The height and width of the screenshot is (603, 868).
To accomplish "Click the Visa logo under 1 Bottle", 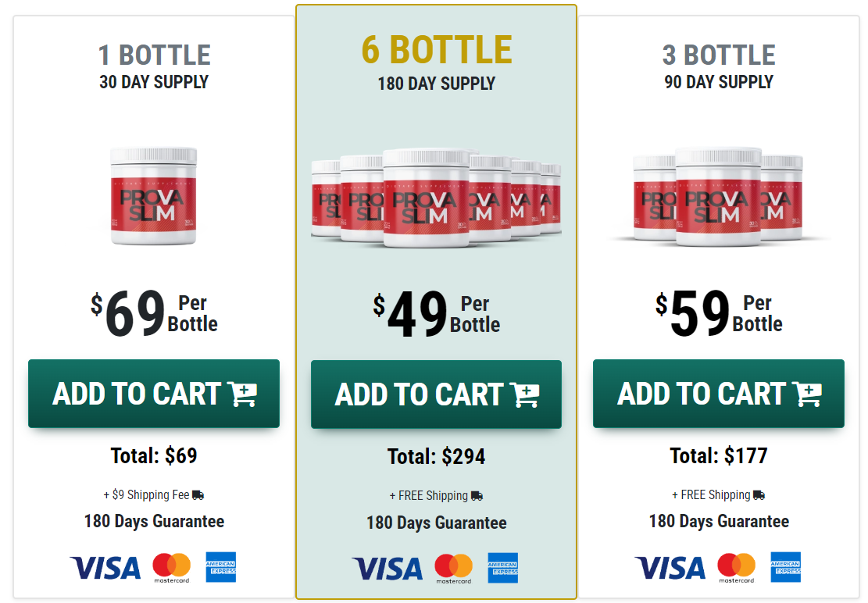I will click(105, 567).
